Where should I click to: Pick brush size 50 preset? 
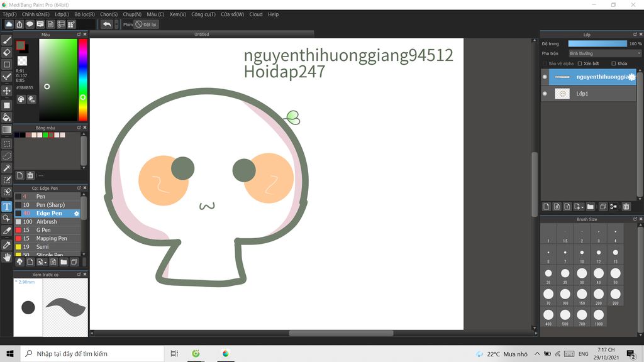click(615, 275)
